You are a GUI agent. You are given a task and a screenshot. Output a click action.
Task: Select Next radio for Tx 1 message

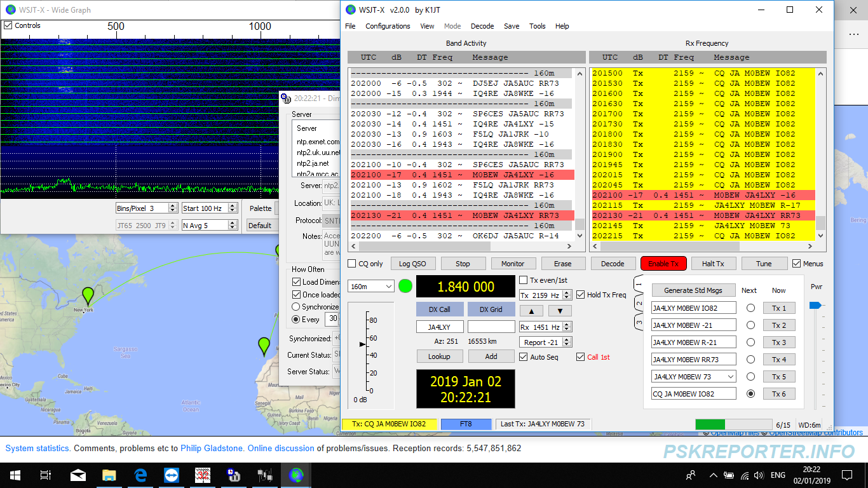[x=750, y=308]
